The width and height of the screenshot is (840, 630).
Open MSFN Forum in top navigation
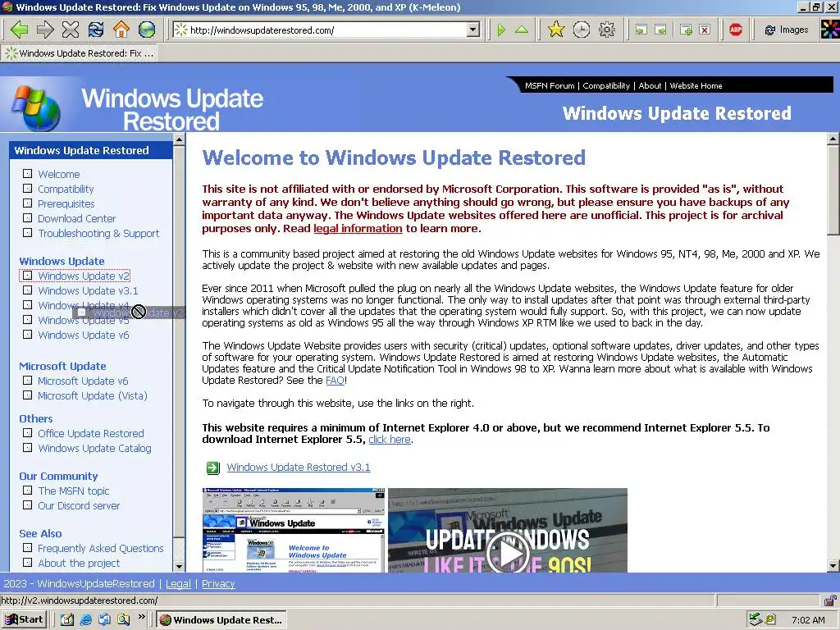point(549,85)
